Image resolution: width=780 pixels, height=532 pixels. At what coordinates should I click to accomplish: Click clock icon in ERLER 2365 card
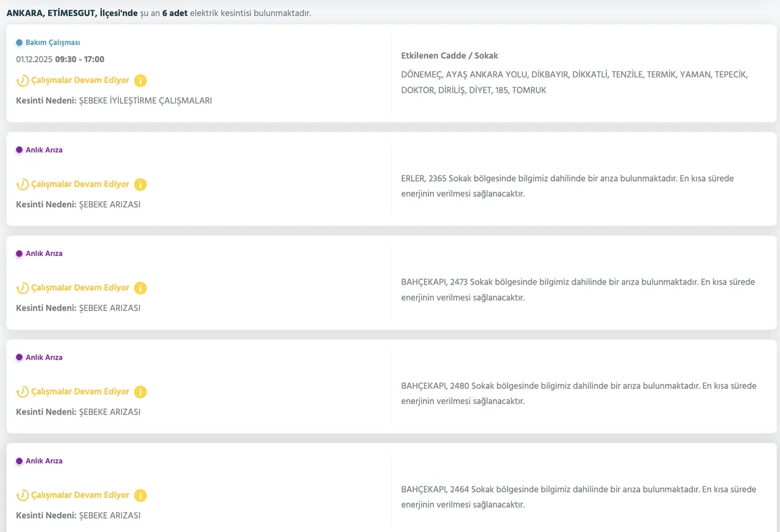(x=22, y=184)
